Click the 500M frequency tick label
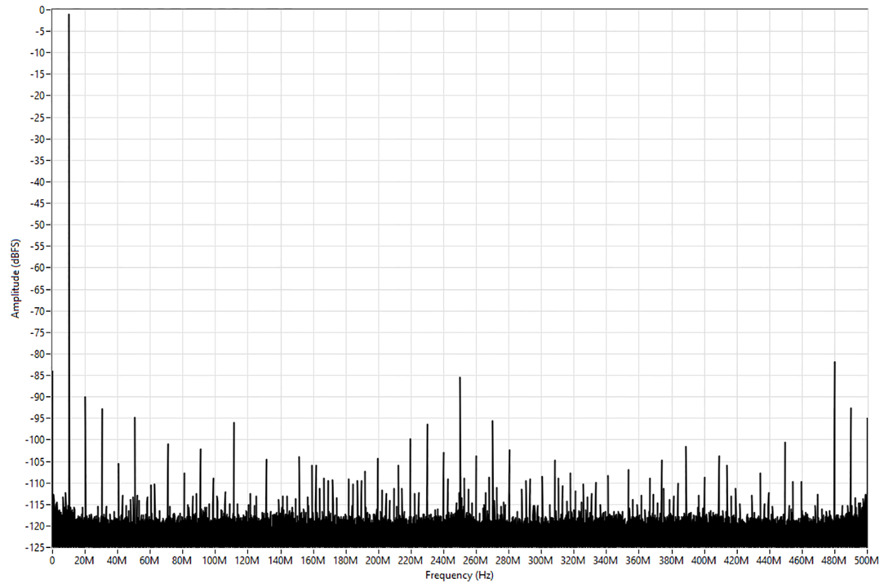884x588 pixels. tap(867, 560)
